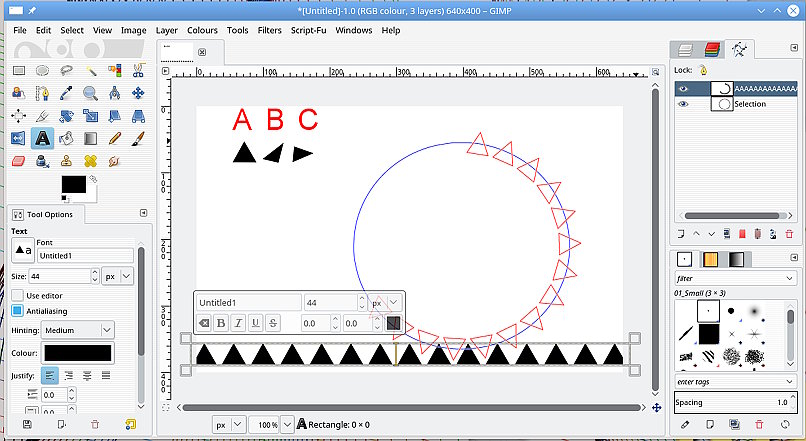The image size is (806, 441).
Task: Open the Colours menu
Action: [x=202, y=30]
